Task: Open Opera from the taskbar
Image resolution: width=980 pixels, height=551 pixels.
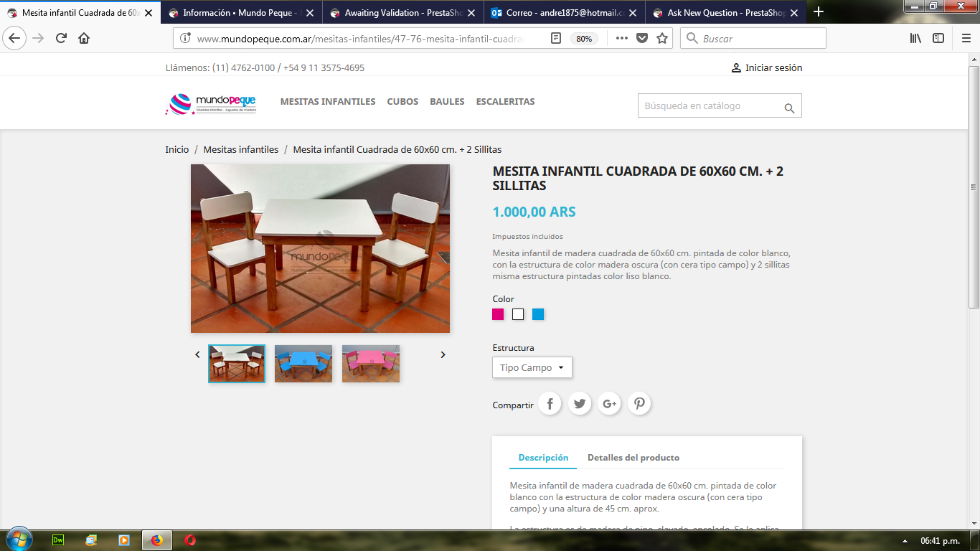Action: point(190,540)
